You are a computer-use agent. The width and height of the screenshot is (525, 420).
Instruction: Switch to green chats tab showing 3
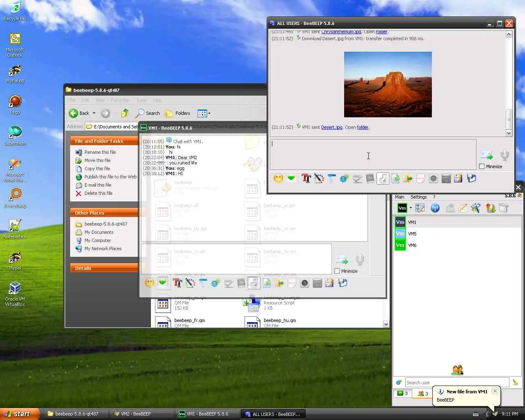tap(402, 393)
